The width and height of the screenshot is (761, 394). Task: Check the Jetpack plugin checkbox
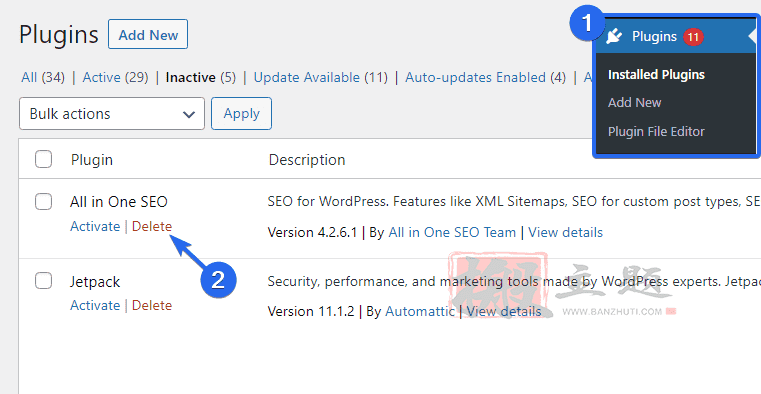[x=43, y=280]
